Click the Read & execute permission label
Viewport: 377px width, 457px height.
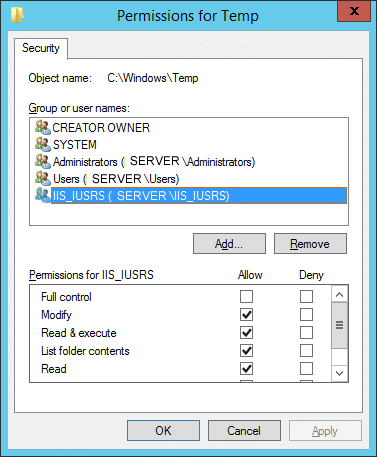(x=79, y=333)
